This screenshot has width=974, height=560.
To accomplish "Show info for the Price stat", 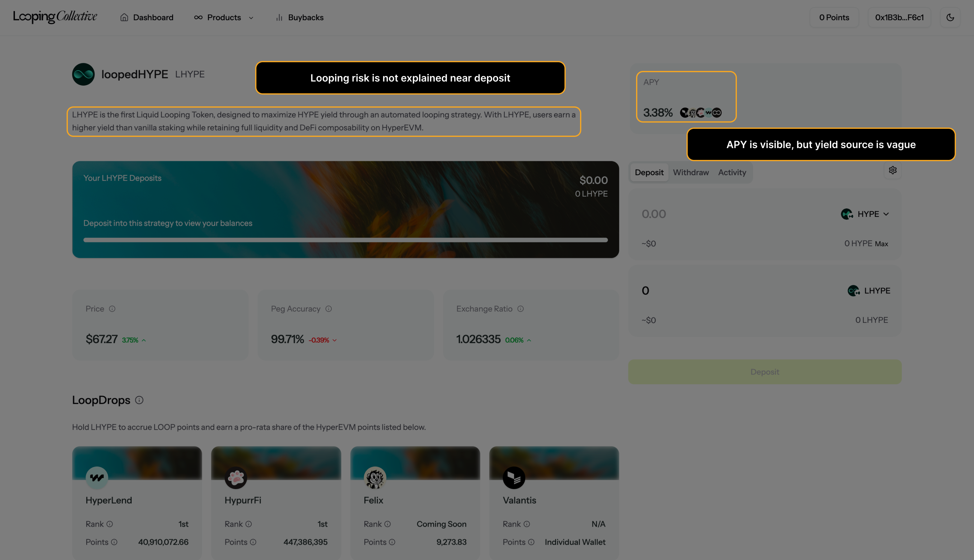I will click(112, 309).
